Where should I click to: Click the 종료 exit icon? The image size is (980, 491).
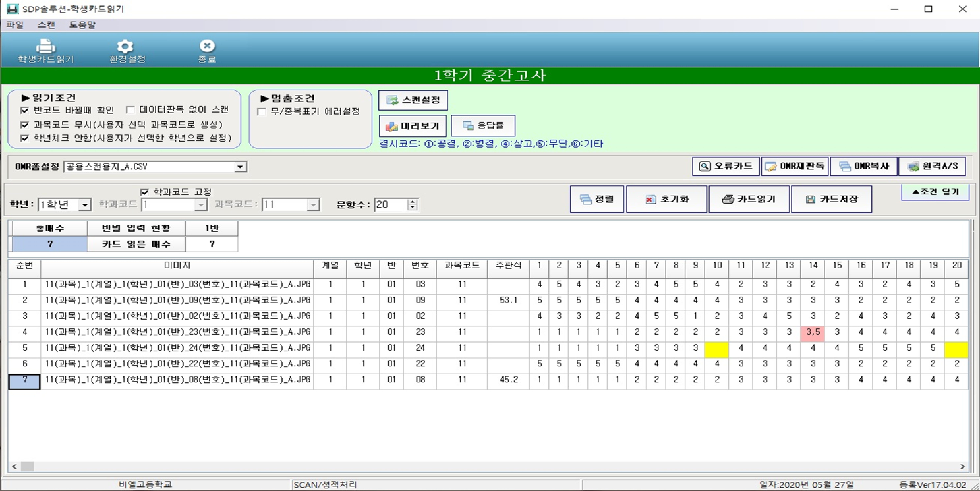(207, 51)
